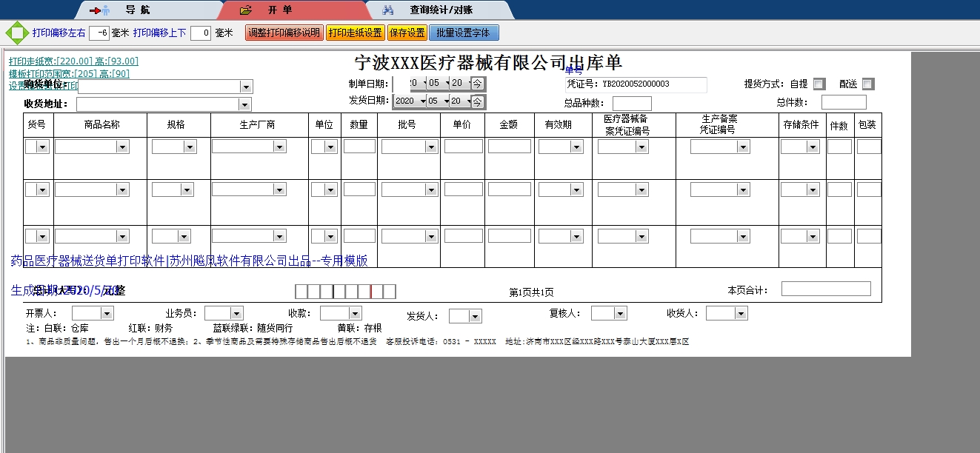
Task: Open the 购货单位 dropdown
Action: [246, 87]
